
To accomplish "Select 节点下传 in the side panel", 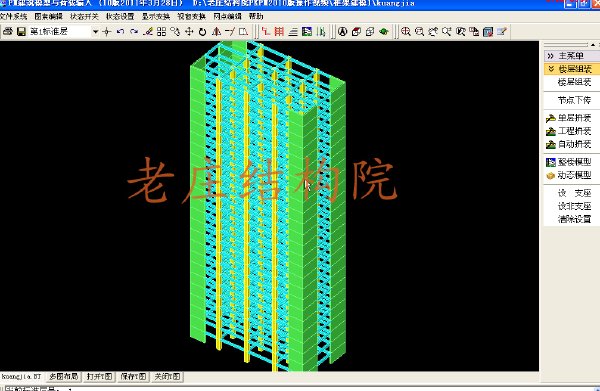I will tap(574, 100).
